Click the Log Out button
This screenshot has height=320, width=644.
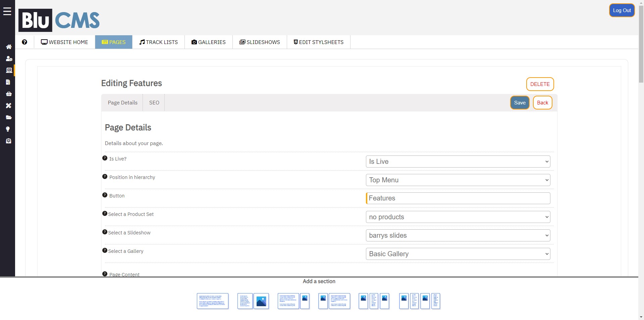622,10
